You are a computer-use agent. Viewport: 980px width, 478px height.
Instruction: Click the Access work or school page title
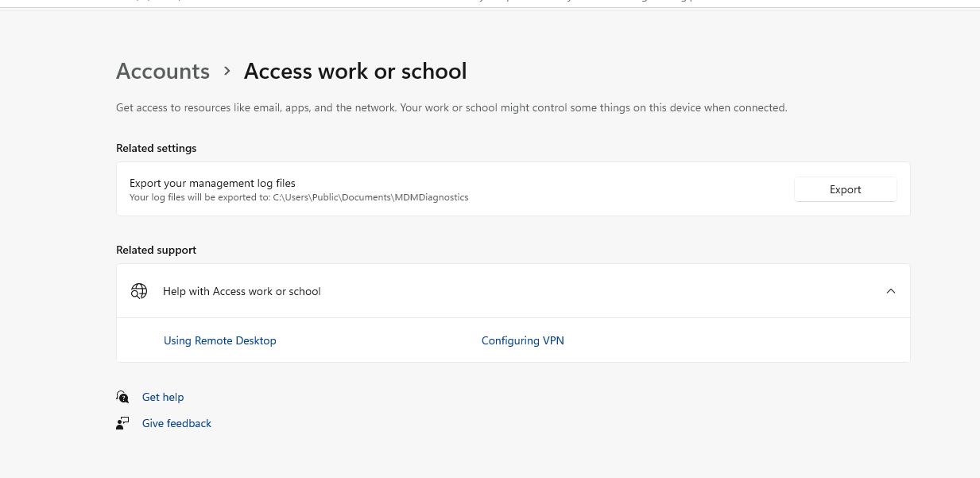355,72
